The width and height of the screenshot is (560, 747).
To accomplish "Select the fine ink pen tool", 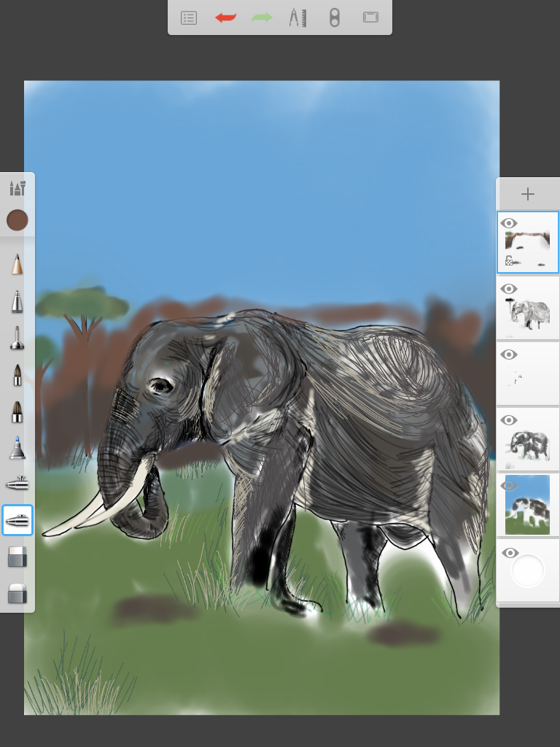I will (x=17, y=338).
